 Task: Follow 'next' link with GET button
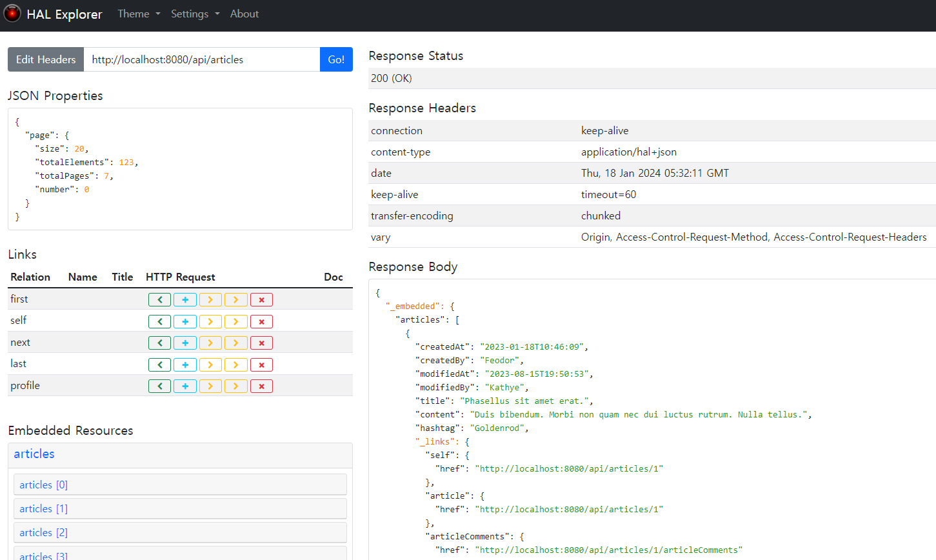[x=159, y=343]
